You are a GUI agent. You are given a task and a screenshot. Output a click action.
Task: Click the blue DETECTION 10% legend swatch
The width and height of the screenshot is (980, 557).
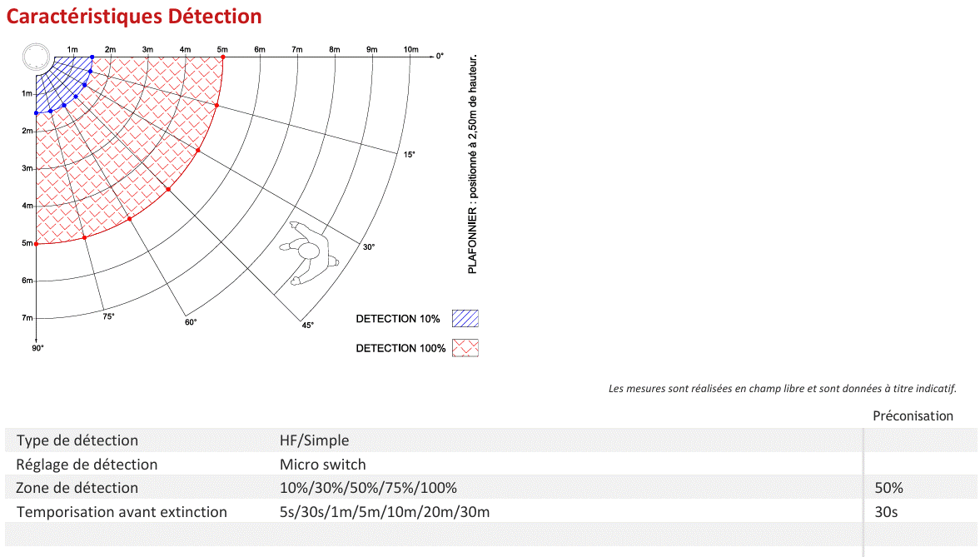(x=465, y=318)
